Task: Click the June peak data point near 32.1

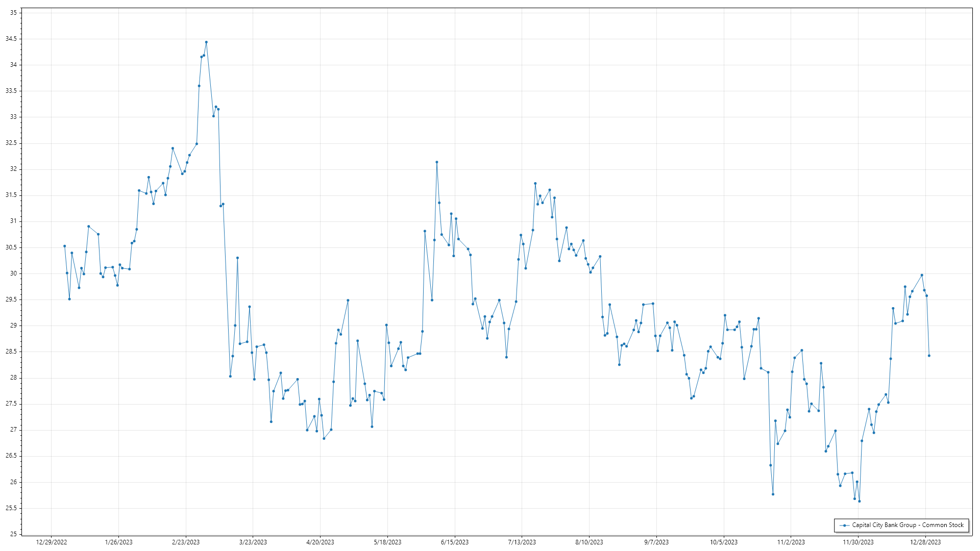Action: (437, 162)
